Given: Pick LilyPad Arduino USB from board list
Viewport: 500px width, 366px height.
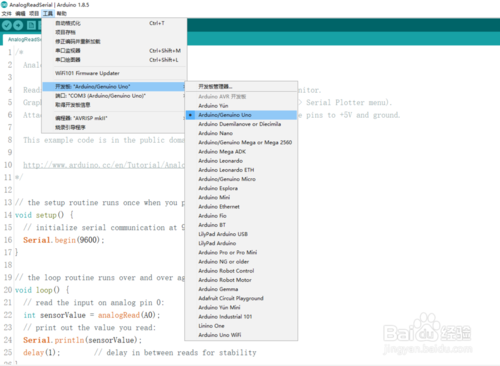Looking at the screenshot, I should [x=241, y=234].
